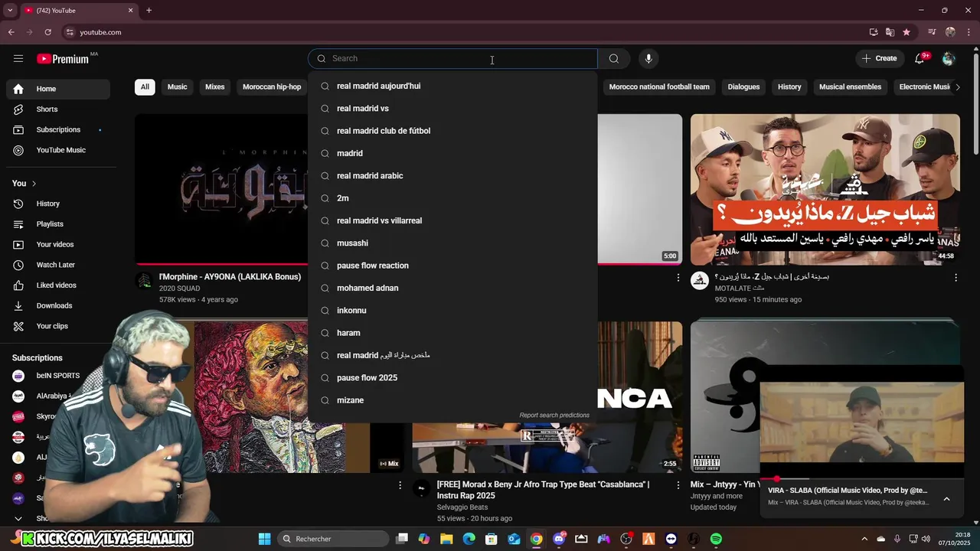This screenshot has width=980, height=551.
Task: Choose suggestion 'inkonnu'
Action: 452,311
